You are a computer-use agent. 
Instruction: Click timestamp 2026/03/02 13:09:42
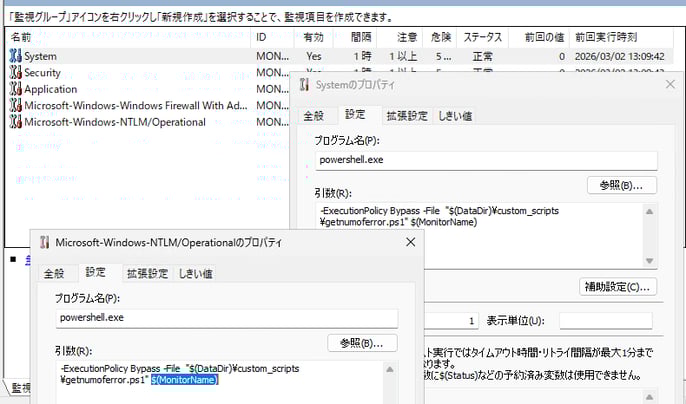pyautogui.click(x=620, y=56)
